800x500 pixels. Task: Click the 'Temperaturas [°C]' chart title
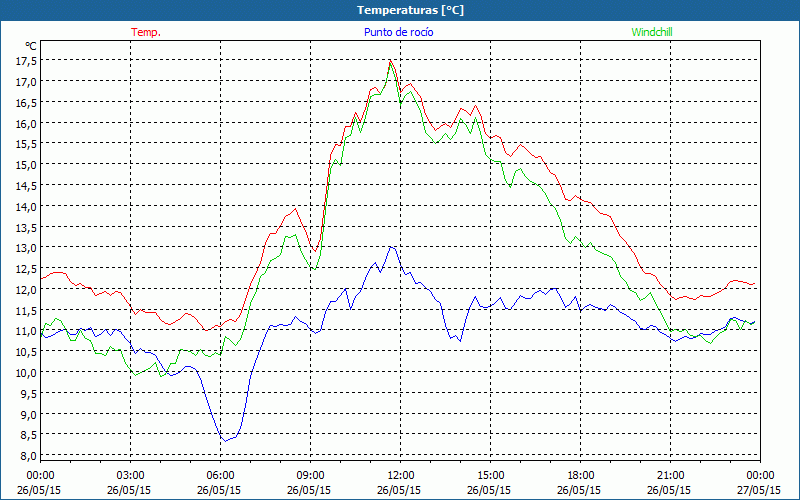[x=410, y=10]
